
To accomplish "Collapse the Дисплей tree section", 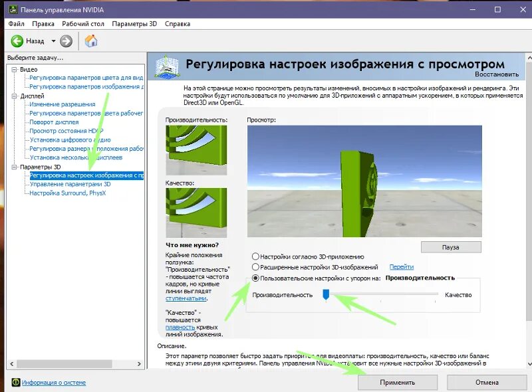I will (14, 96).
